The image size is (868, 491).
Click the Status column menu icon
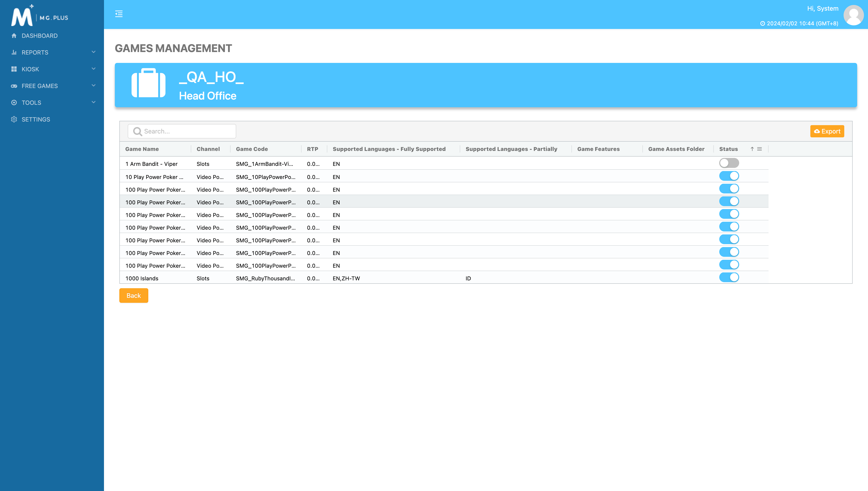(x=759, y=149)
